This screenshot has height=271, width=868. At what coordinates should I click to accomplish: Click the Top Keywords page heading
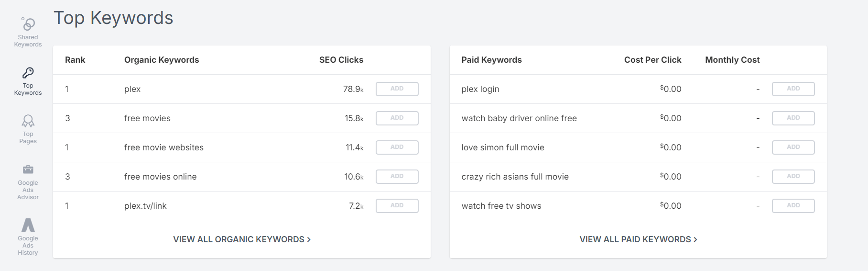(x=113, y=18)
